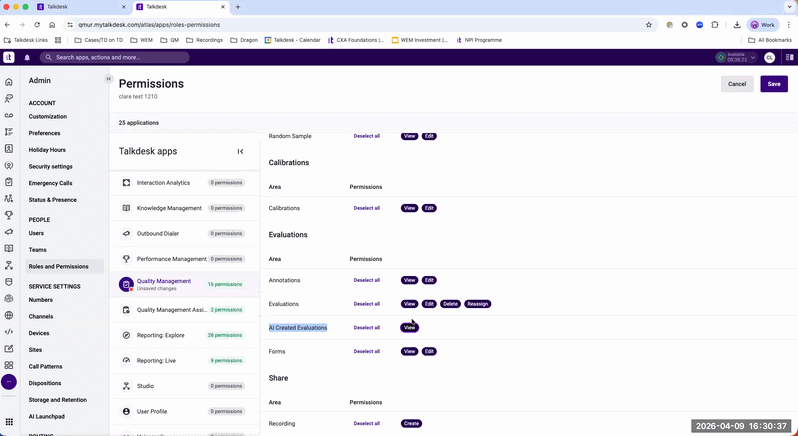Toggle the Calibrations View permission chip

tap(410, 208)
